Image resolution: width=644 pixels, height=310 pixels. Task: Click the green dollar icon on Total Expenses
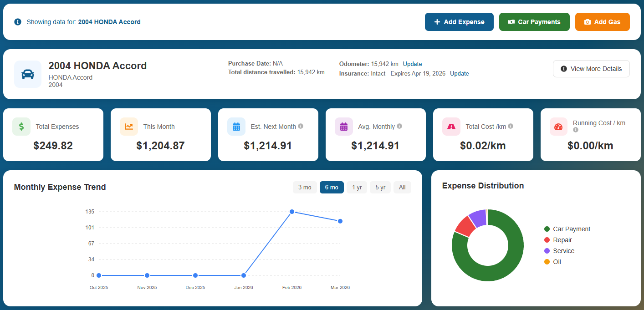(x=21, y=127)
